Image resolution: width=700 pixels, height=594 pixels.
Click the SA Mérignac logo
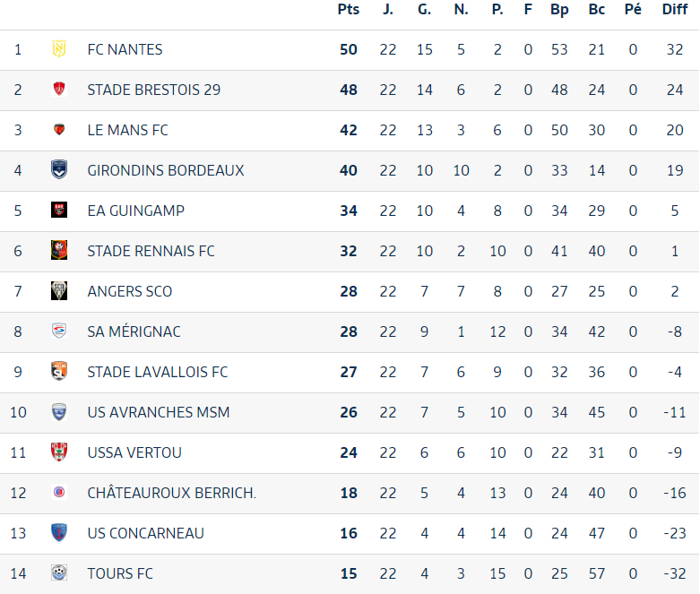coord(59,331)
